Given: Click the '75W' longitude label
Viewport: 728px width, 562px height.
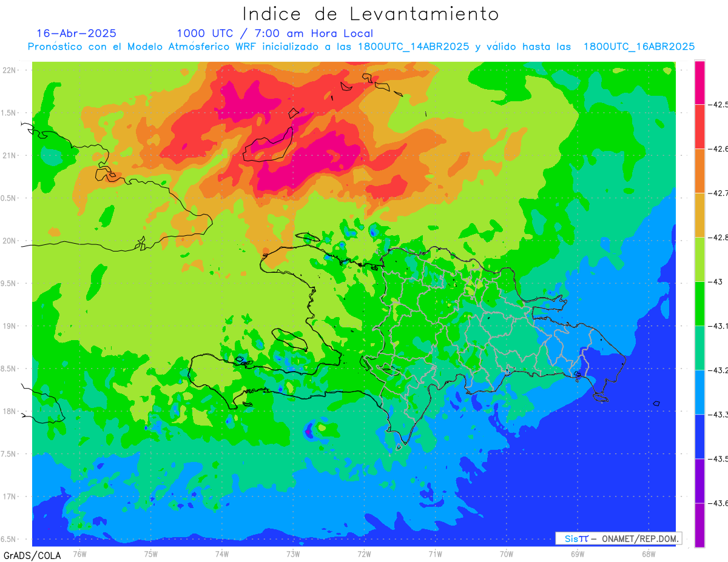Looking at the screenshot, I should click(x=151, y=554).
